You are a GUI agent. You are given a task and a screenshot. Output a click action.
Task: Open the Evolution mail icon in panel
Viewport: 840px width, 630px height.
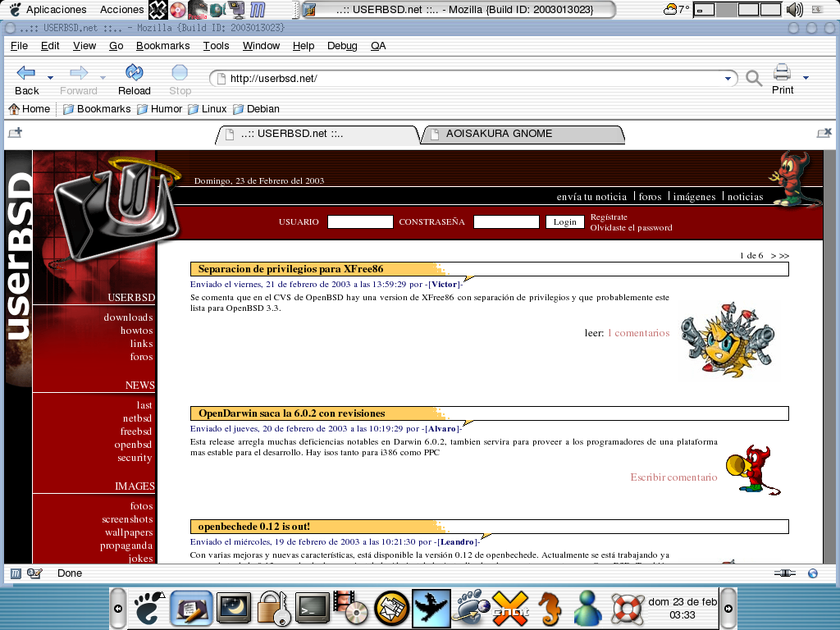(391, 608)
